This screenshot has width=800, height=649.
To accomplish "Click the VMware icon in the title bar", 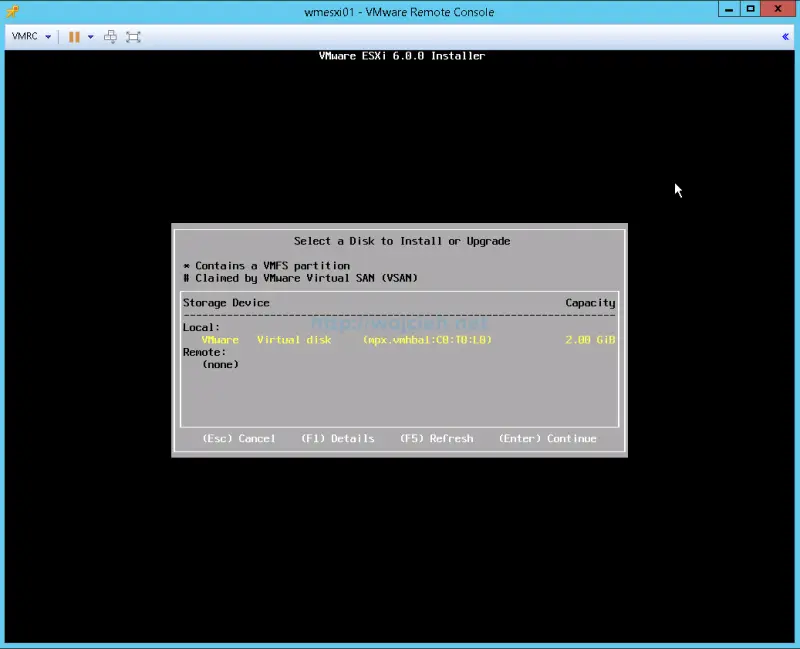I will pos(11,11).
